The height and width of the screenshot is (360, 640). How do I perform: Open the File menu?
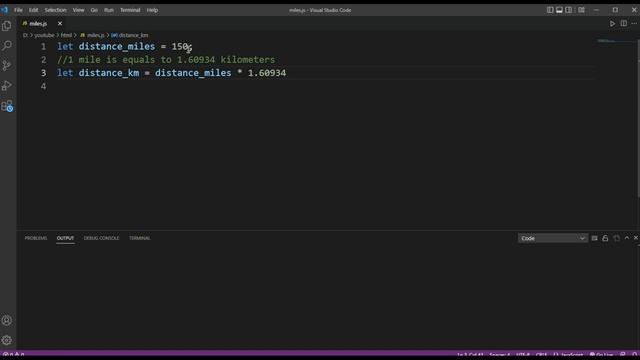point(18,10)
